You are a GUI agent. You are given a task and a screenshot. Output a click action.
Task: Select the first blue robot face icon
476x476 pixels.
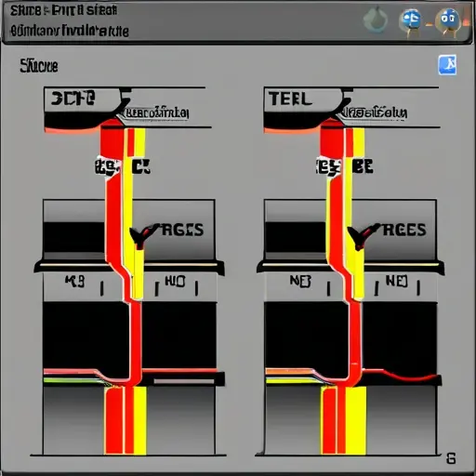(x=411, y=21)
